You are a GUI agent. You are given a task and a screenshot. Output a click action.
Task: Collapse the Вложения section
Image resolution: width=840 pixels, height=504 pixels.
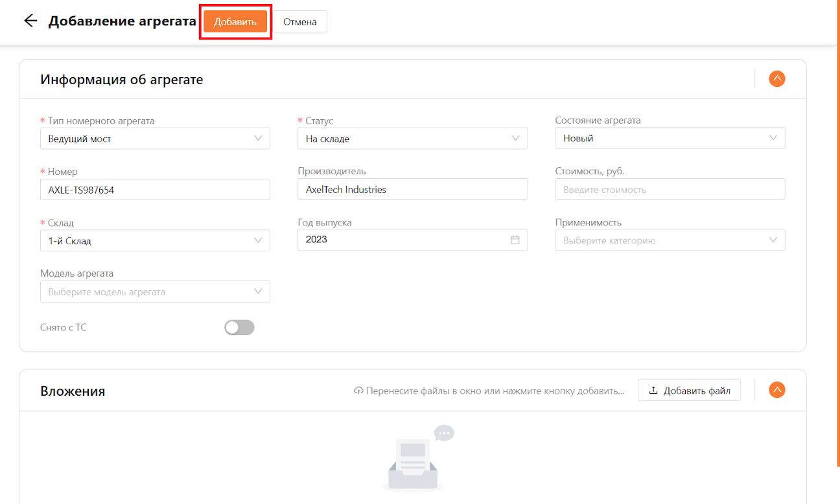pyautogui.click(x=776, y=390)
